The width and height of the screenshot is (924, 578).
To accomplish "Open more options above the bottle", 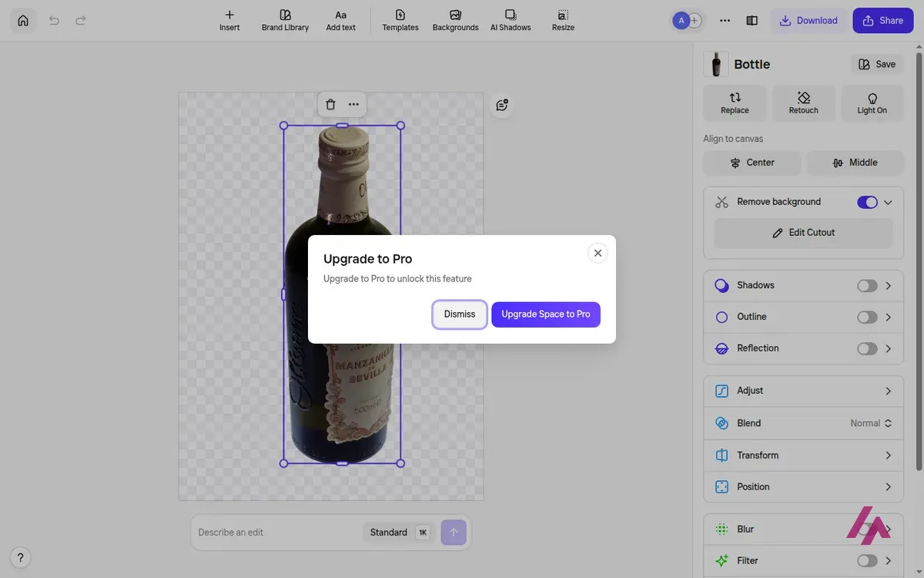I will coord(353,105).
